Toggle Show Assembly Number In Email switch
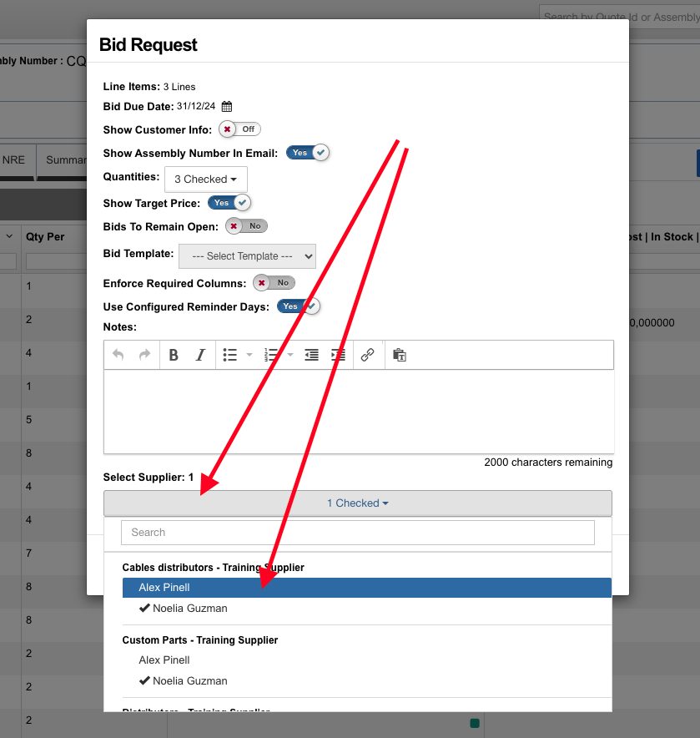This screenshot has width=700, height=738. point(308,153)
